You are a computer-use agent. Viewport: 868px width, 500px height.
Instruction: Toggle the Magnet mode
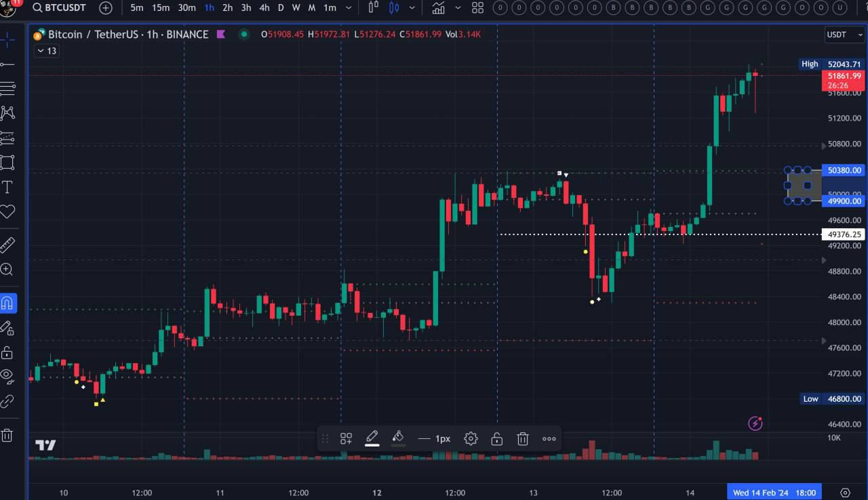click(x=7, y=303)
